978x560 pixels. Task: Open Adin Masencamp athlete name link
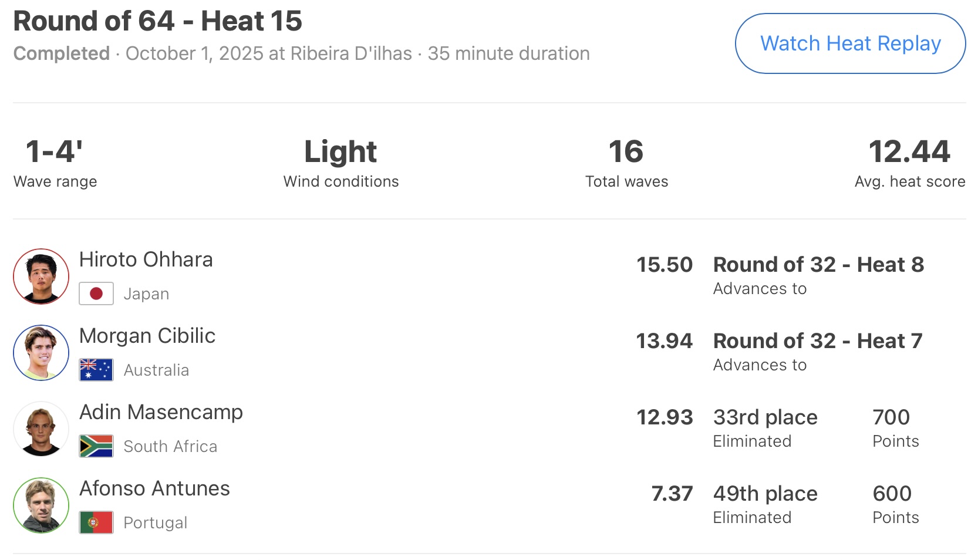[x=161, y=412]
